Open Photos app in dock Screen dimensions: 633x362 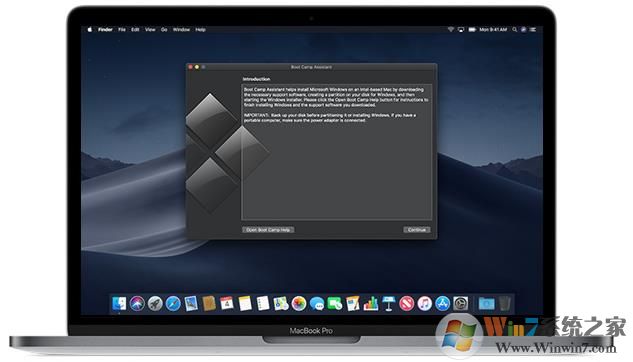tap(299, 303)
